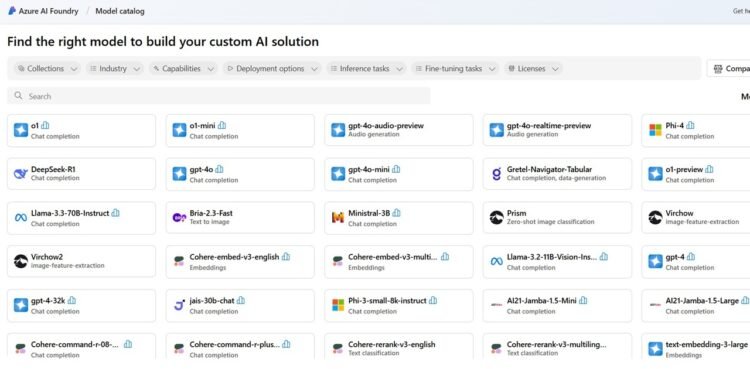750x369 pixels.
Task: Click the DeepSeek whale logo icon
Action: coord(21,174)
